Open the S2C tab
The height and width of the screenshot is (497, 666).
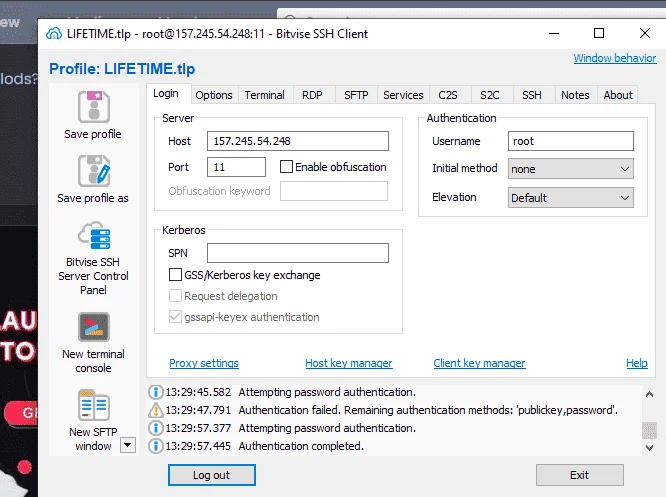(x=489, y=95)
